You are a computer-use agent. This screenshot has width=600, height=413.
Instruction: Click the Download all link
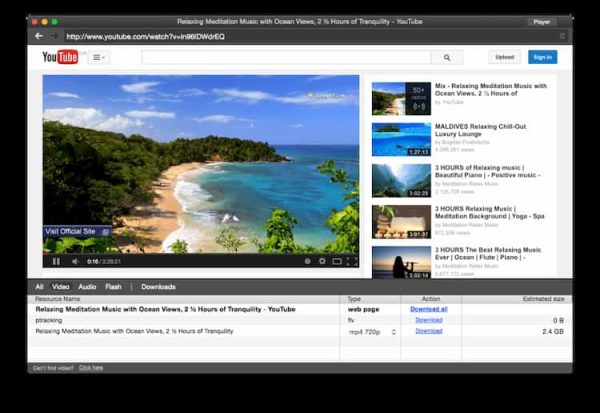point(429,309)
